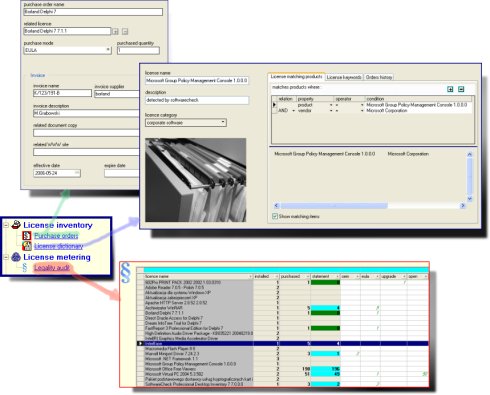Select the Macromedia Flash Player row
Screen dimensions: 490x395
[282, 349]
